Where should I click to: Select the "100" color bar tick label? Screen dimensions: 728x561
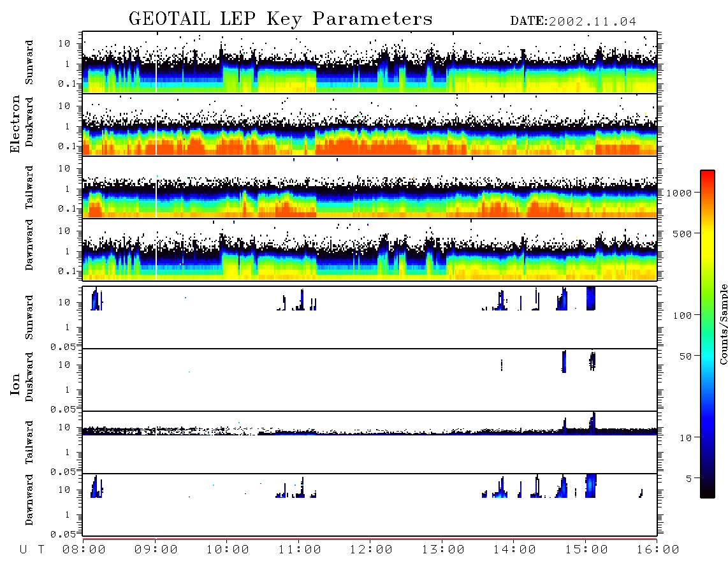[x=683, y=316]
